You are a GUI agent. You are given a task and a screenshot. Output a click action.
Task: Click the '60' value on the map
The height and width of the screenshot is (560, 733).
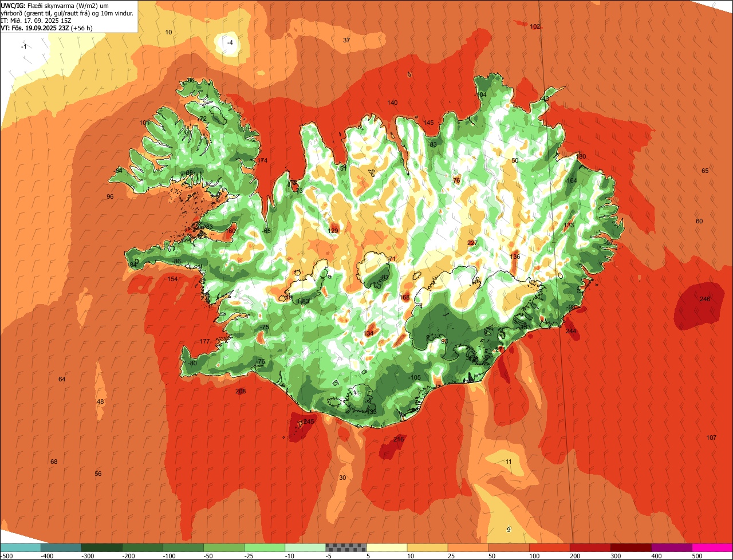699,221
